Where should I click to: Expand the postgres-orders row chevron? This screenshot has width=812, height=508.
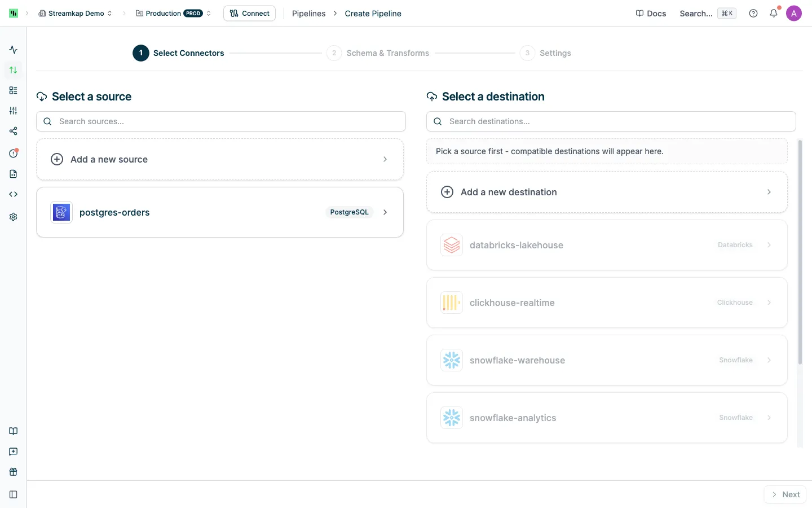[x=385, y=212]
